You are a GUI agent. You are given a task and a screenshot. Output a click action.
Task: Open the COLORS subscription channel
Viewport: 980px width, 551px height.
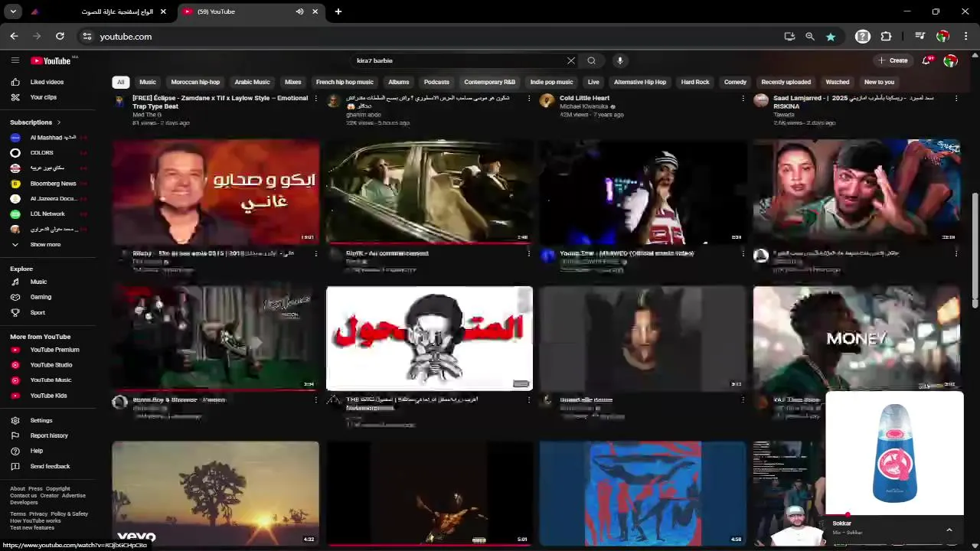[43, 152]
